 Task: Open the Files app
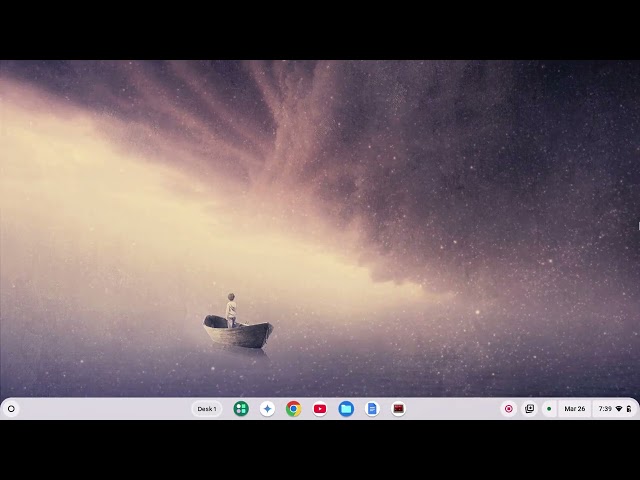[x=346, y=409]
